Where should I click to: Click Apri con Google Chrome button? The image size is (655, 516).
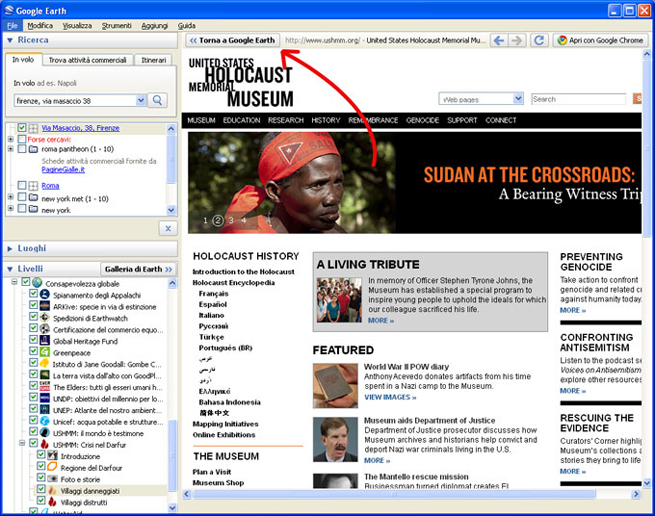601,41
